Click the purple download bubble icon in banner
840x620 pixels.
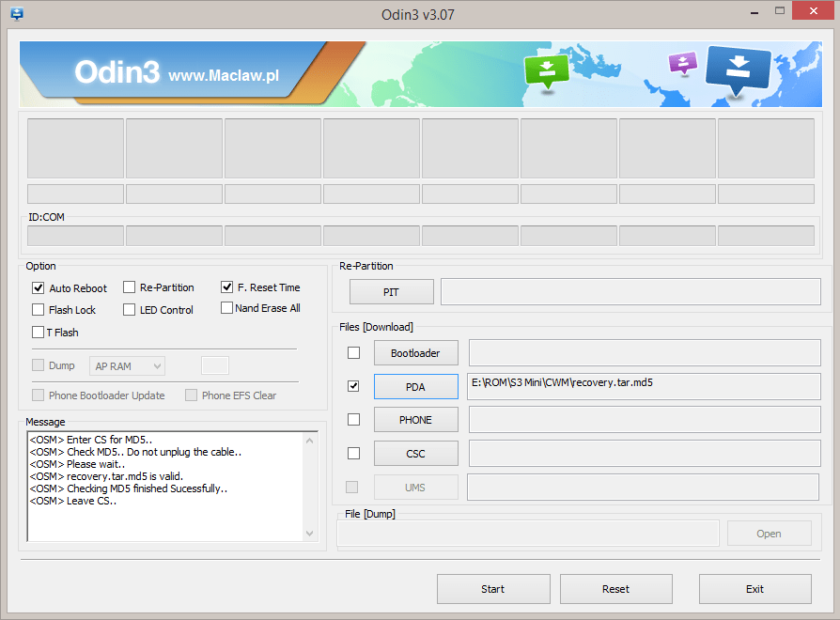click(x=683, y=63)
